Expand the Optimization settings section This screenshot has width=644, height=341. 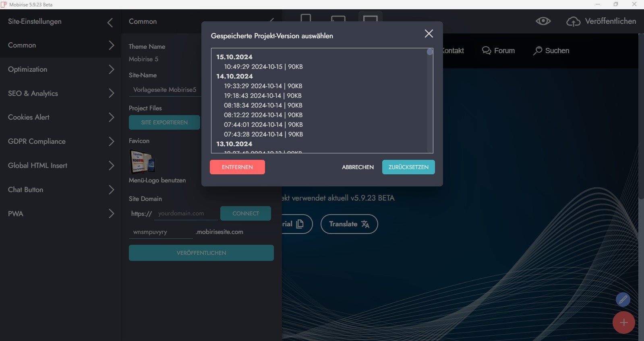point(111,69)
